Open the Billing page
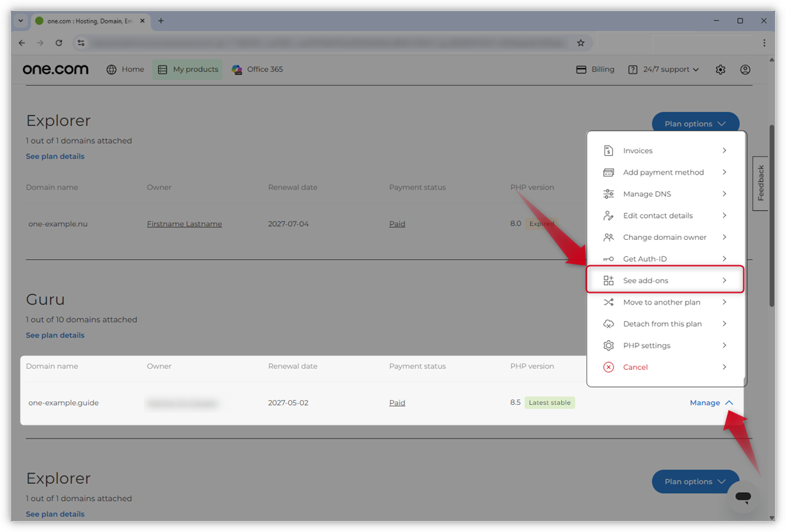 [595, 69]
